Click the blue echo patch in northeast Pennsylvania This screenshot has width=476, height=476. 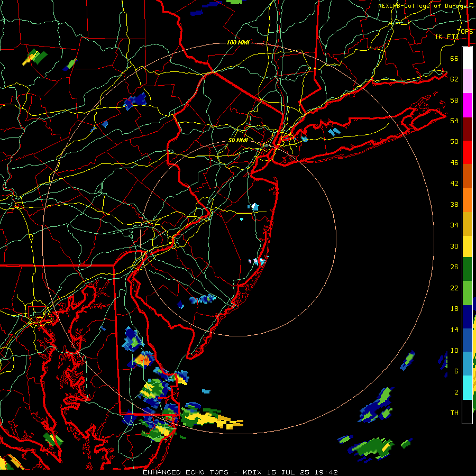pos(135,101)
